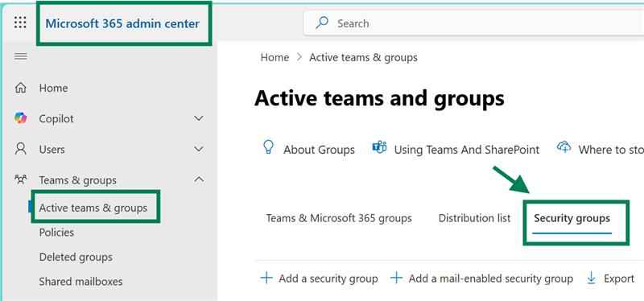Collapse the Teams & groups chevron
This screenshot has height=301, width=644.
click(x=199, y=179)
